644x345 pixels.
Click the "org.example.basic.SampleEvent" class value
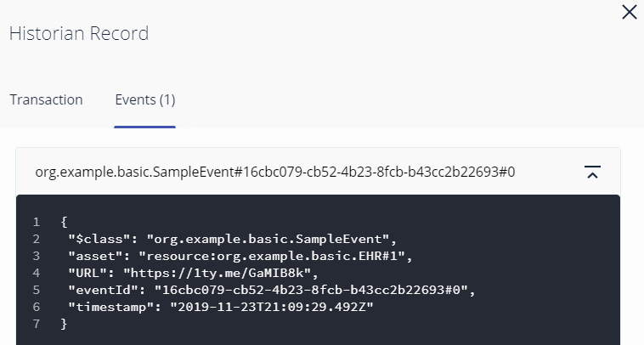pos(270,239)
